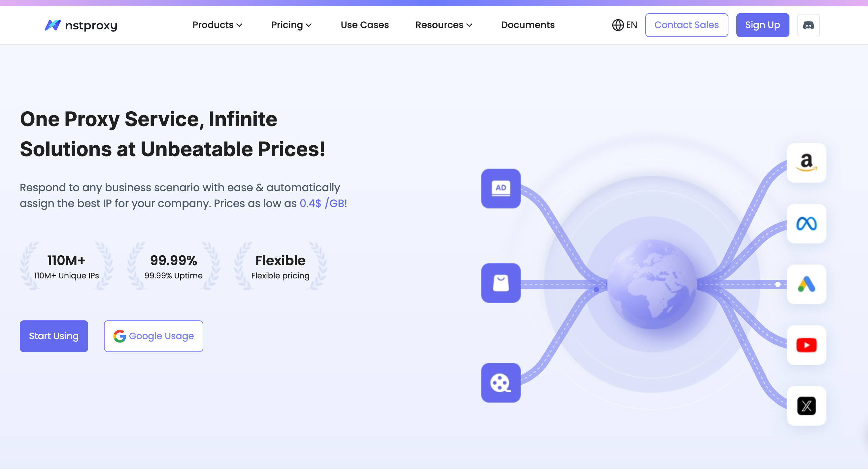Click the Start Using button
Screen dimensions: 868x469
coord(54,336)
